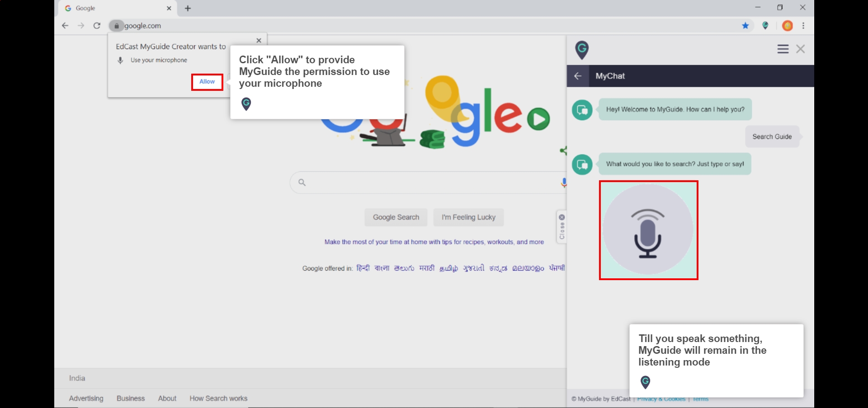Open a new browser tab

(x=188, y=8)
